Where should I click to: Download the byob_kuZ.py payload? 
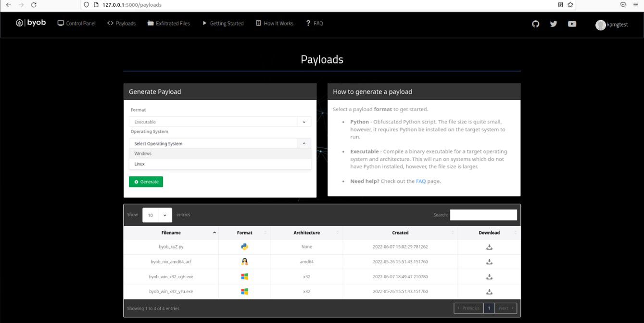(489, 247)
